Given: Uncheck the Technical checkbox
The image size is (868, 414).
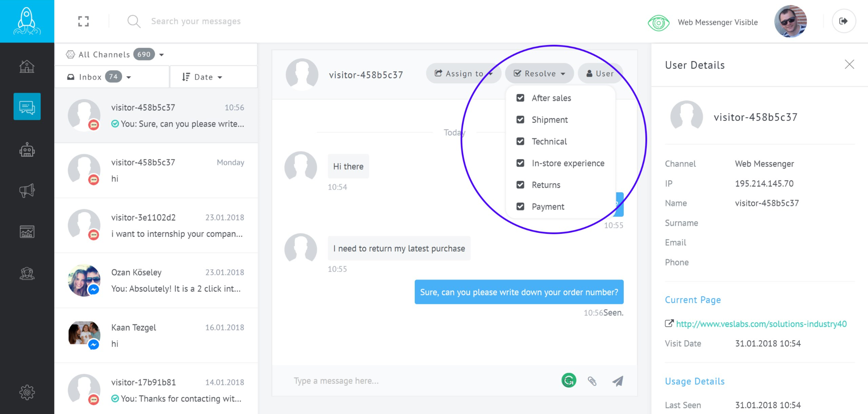Looking at the screenshot, I should tap(520, 142).
